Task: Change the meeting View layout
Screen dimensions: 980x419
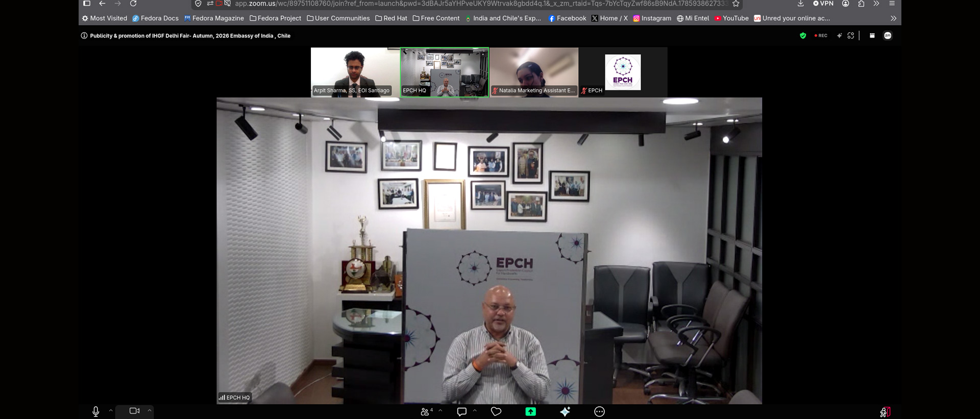Action: pyautogui.click(x=872, y=36)
